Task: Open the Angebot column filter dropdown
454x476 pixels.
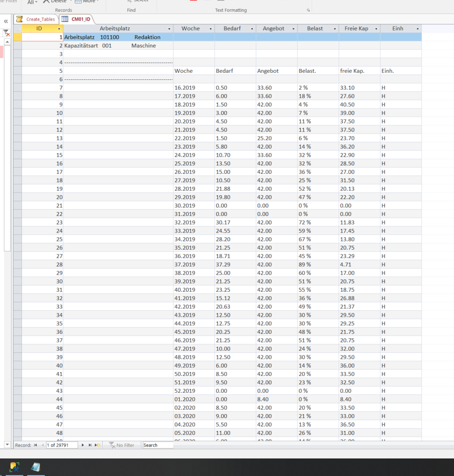Action: click(x=293, y=29)
